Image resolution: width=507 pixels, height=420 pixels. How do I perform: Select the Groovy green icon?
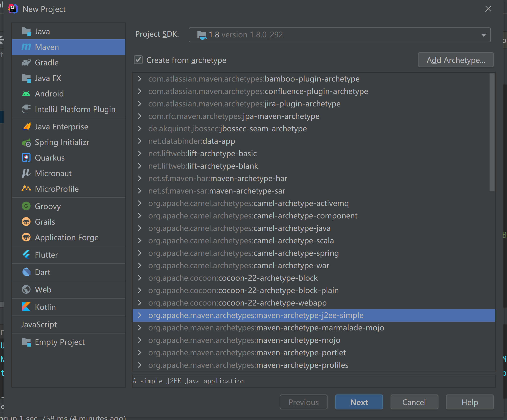26,206
